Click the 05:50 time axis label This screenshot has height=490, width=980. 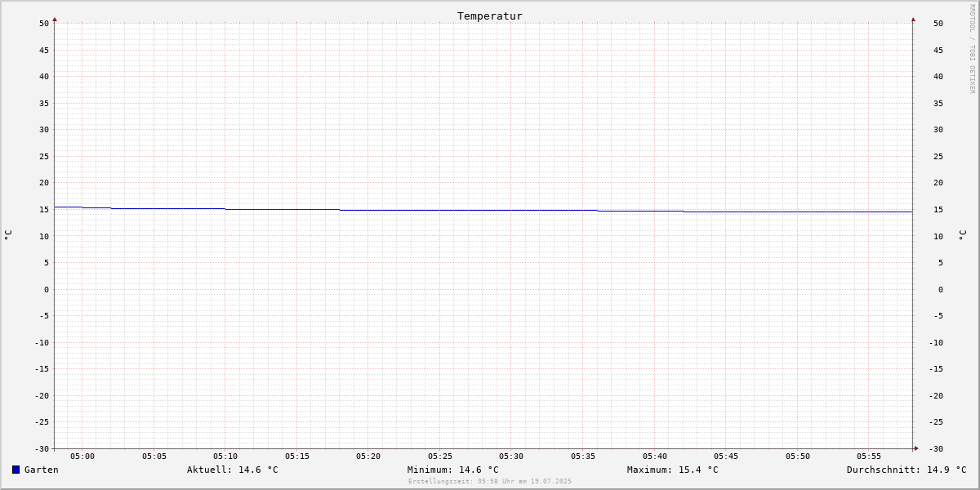tap(798, 456)
